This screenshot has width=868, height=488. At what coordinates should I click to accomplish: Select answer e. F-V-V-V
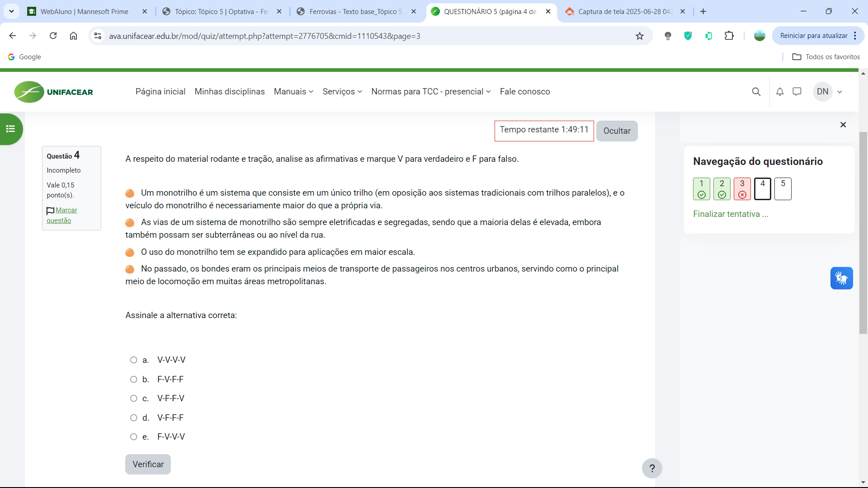click(x=134, y=437)
